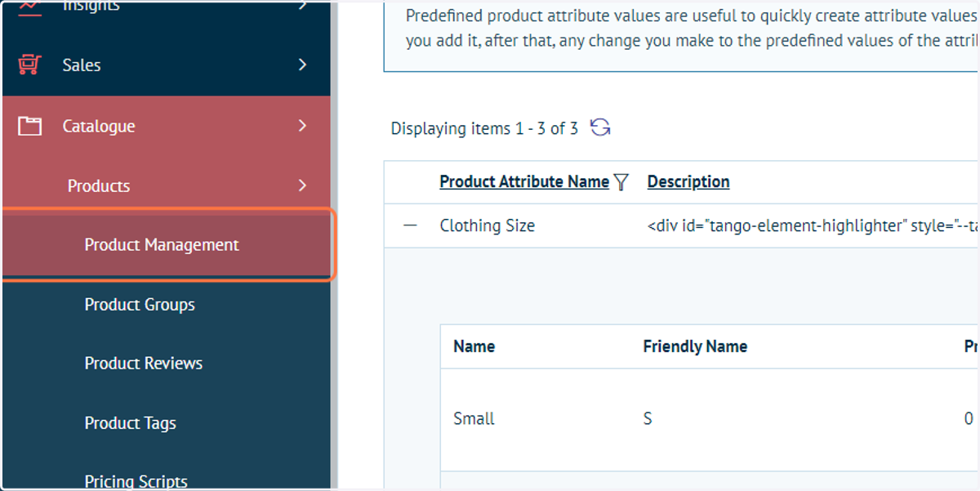Screen dimensions: 980x491
Task: Open the Product Attribute Name filter
Action: click(x=621, y=182)
